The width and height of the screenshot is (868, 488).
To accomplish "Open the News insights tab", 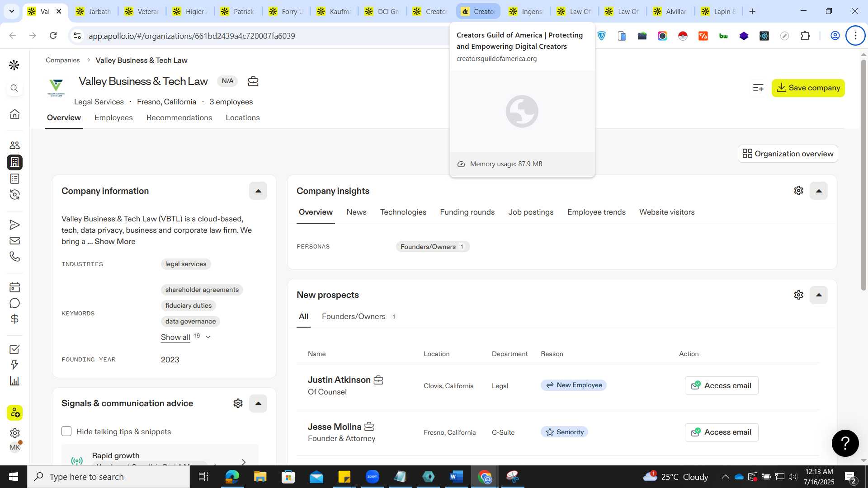I will point(356,212).
